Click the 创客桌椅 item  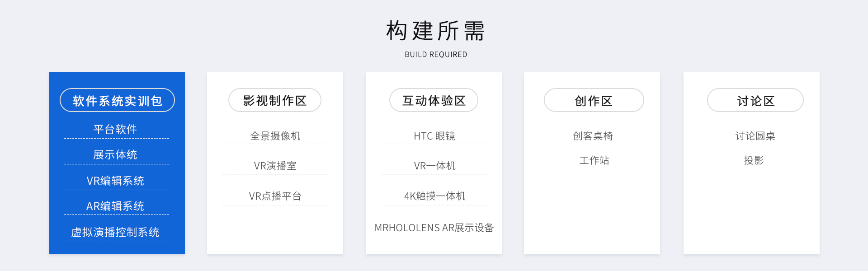(593, 136)
